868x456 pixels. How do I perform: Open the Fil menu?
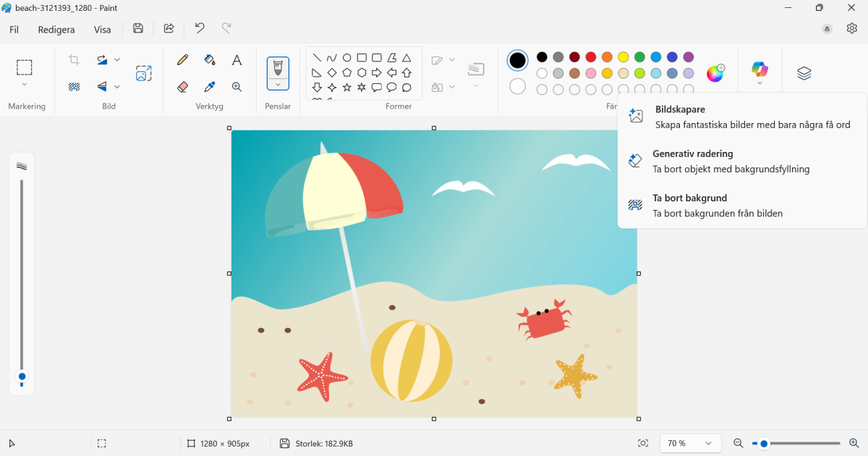tap(14, 30)
